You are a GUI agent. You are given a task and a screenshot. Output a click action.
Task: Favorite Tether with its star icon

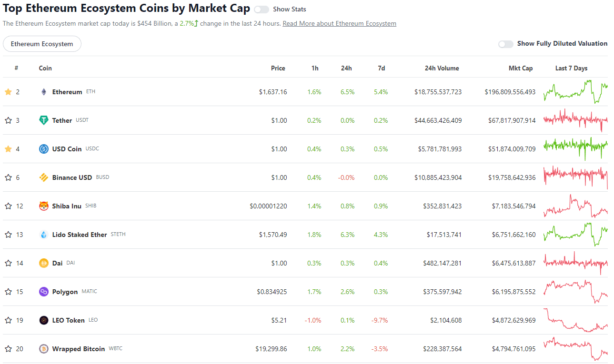8,120
